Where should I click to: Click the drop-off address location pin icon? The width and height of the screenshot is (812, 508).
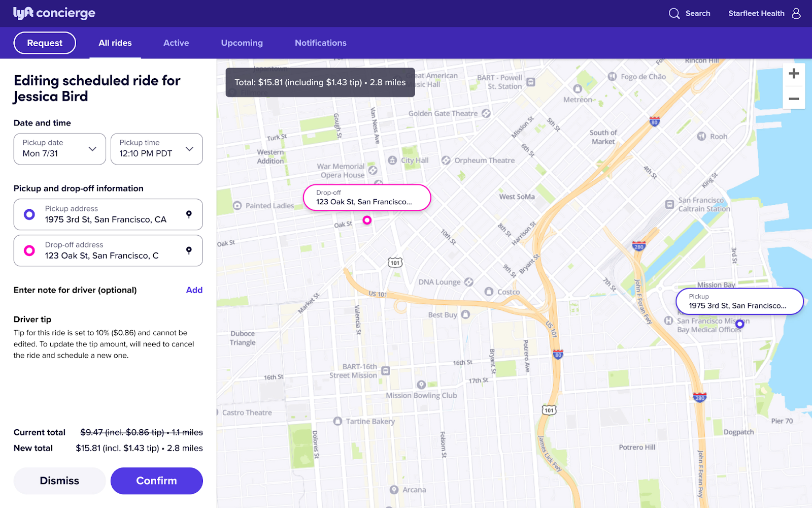tap(189, 250)
